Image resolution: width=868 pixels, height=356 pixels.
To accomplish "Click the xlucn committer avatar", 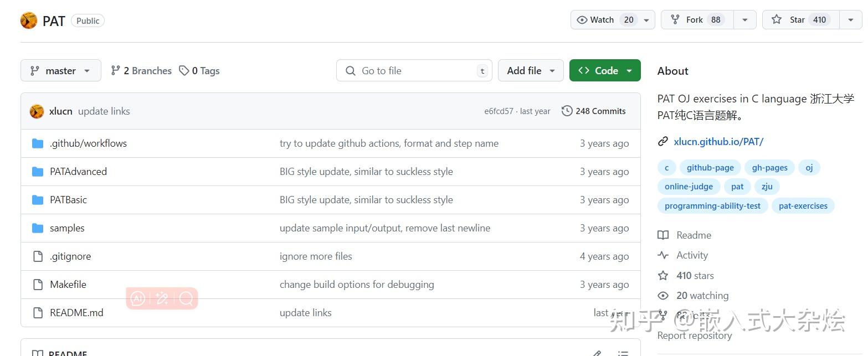I will [37, 111].
